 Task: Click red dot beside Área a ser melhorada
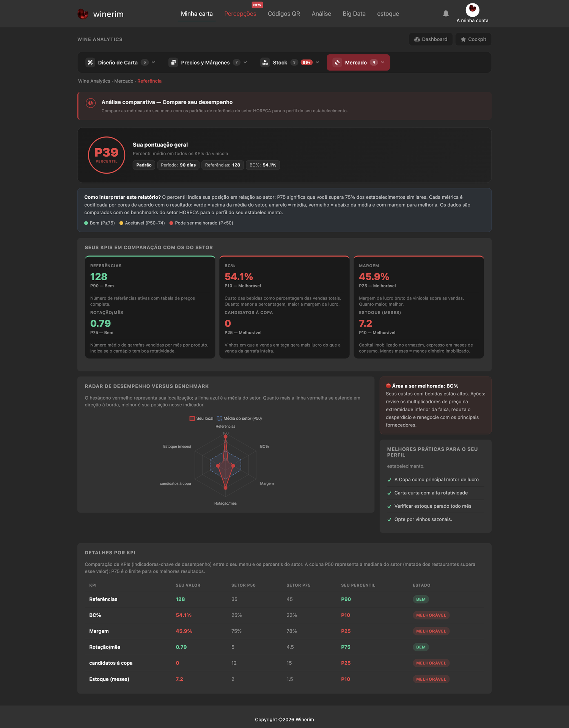[388, 386]
